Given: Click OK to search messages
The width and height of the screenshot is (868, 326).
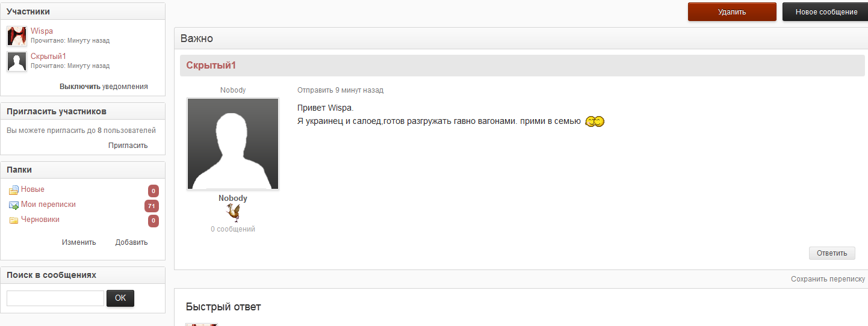Looking at the screenshot, I should (120, 298).
